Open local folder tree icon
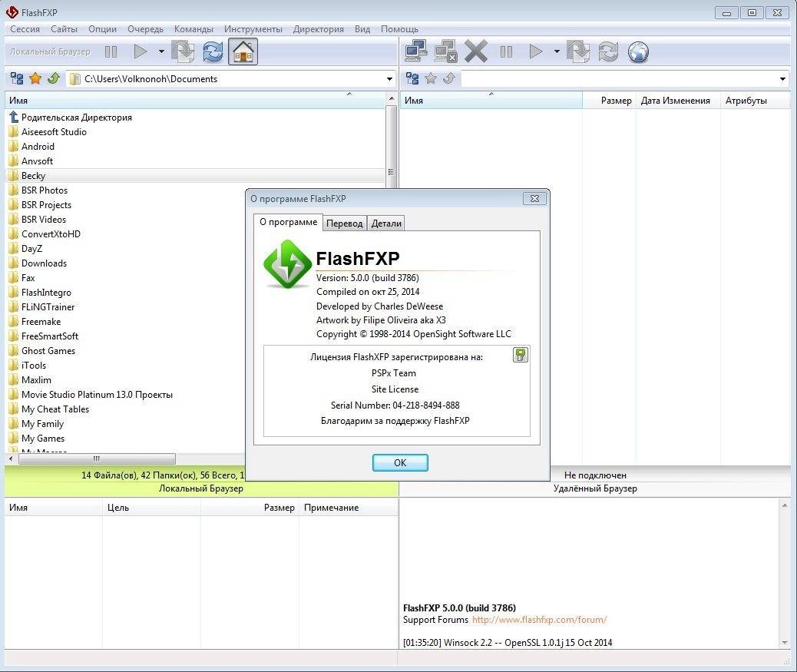The height and width of the screenshot is (672, 797). tap(17, 78)
